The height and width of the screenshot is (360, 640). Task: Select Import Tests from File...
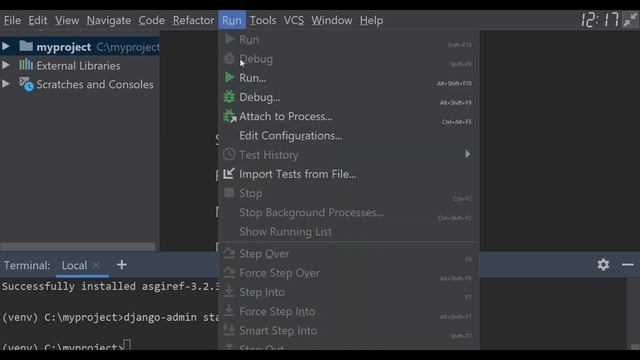click(x=349, y=174)
